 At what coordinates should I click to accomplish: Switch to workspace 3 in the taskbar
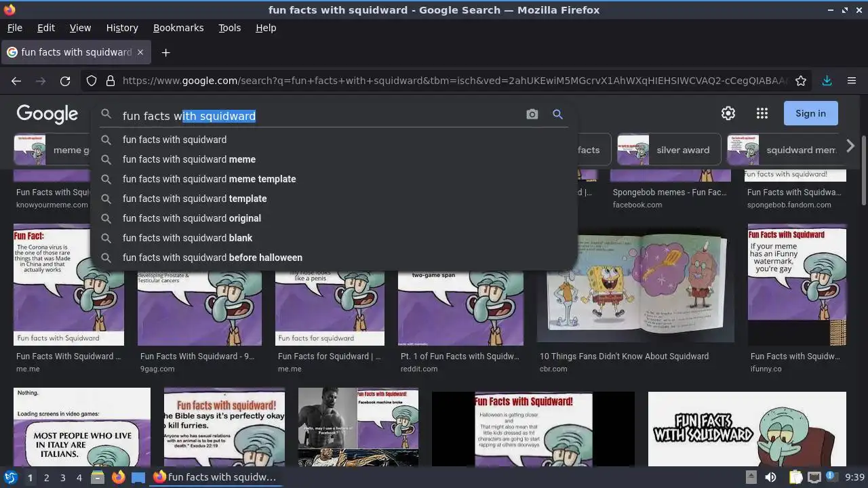click(x=62, y=477)
